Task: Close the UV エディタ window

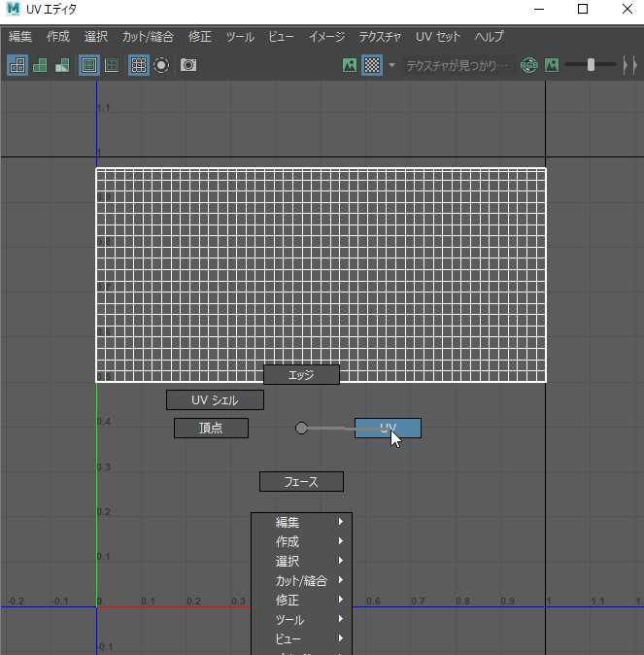Action: [x=627, y=9]
